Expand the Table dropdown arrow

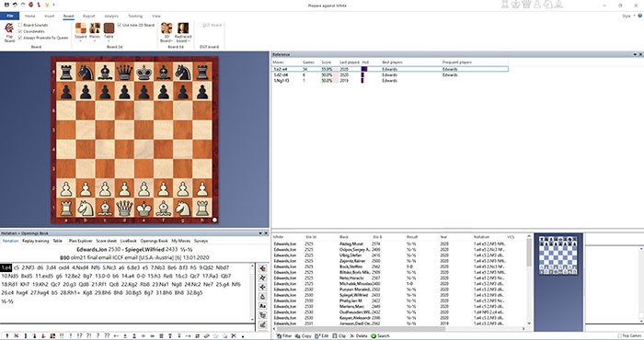[x=109, y=41]
